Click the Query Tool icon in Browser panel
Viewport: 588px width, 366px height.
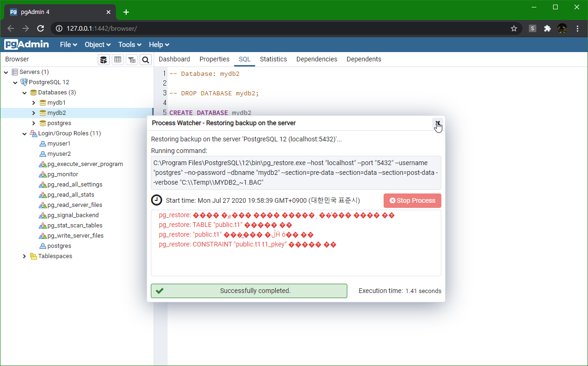click(104, 60)
